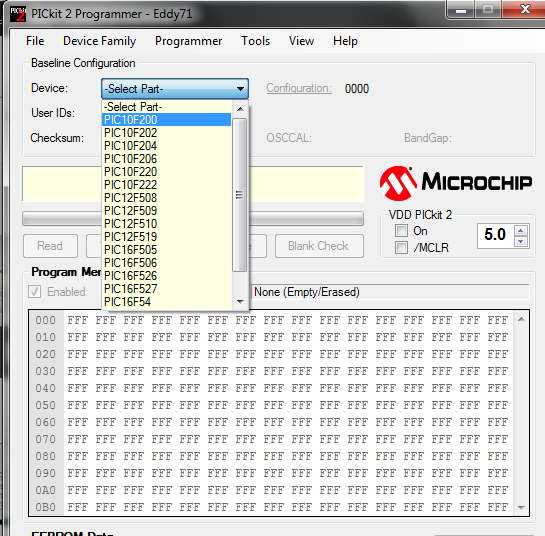Viewport: 545px width, 536px height.
Task: Select PIC10F202 from device list
Action: click(166, 133)
